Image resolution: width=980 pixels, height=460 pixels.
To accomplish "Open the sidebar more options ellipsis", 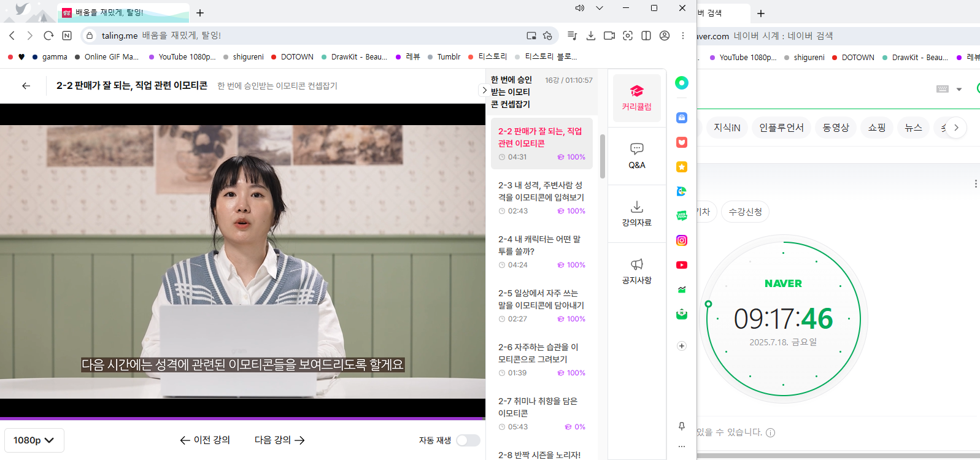I will (681, 447).
